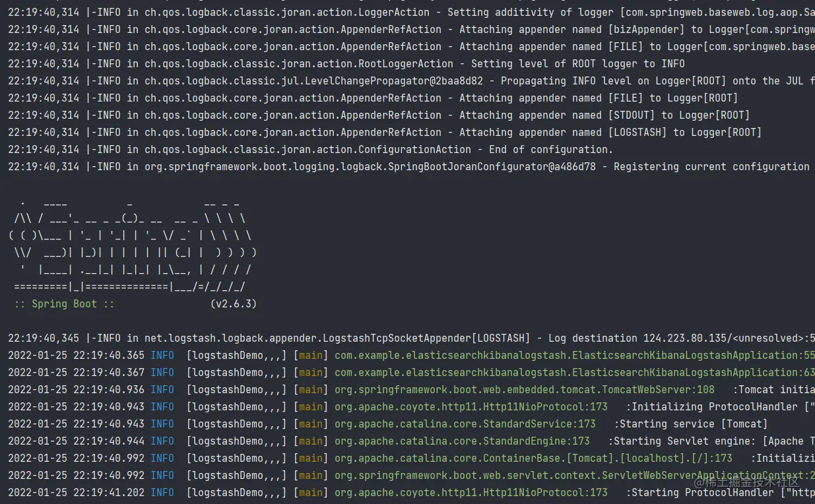The width and height of the screenshot is (815, 504).
Task: Click timestamp "2022-01-25 22:19:40.365"
Action: click(76, 355)
